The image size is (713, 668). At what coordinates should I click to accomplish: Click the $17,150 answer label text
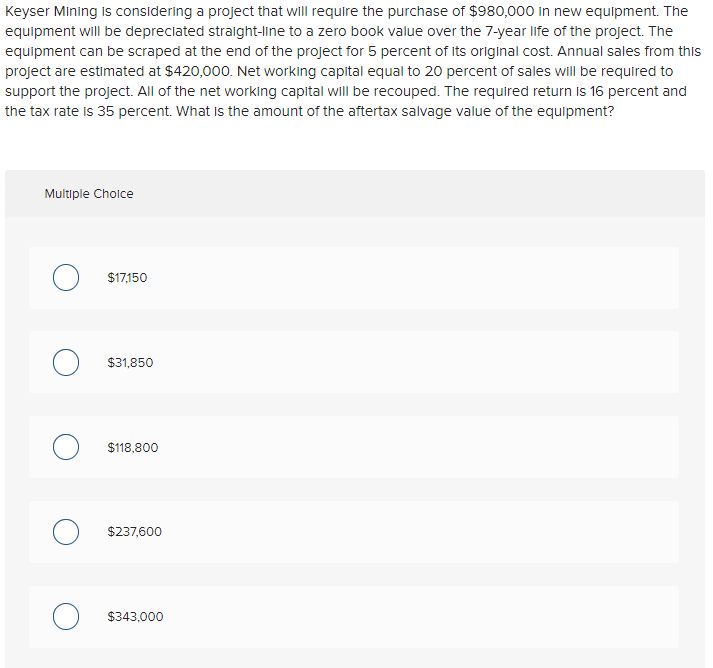(127, 277)
